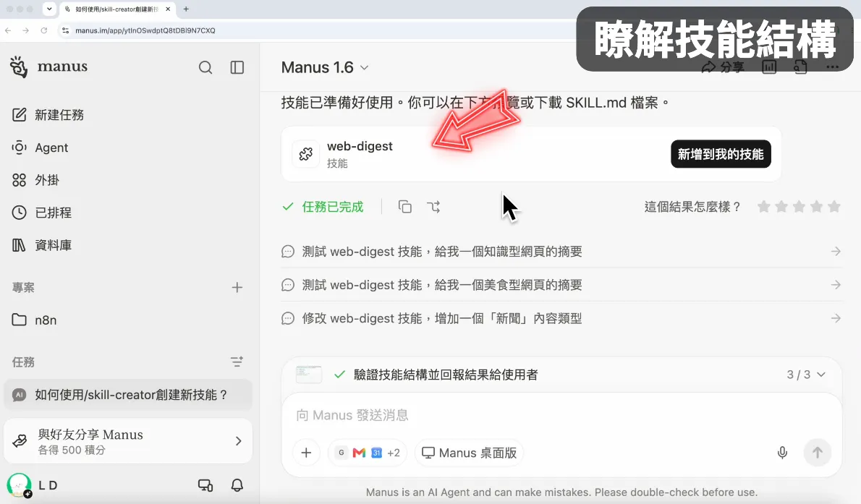Reload the page with refresh icon
Image resolution: width=861 pixels, height=504 pixels.
point(44,31)
